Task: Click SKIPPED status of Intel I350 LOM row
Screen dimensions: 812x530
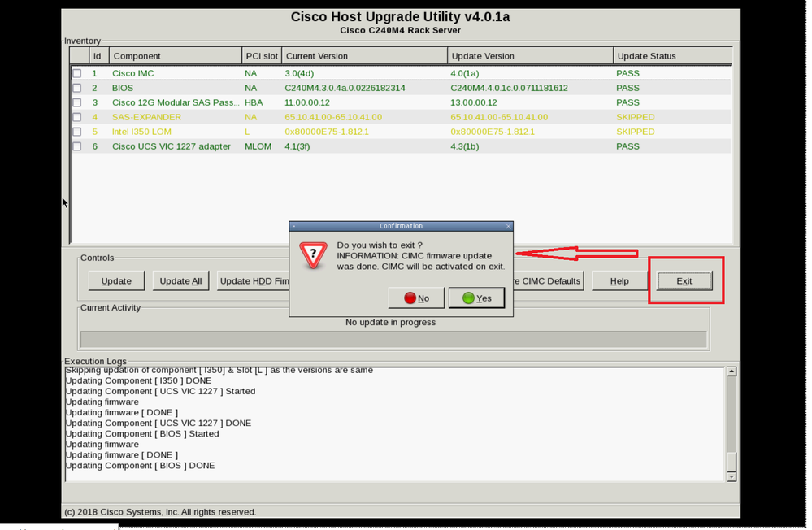Action: (636, 132)
